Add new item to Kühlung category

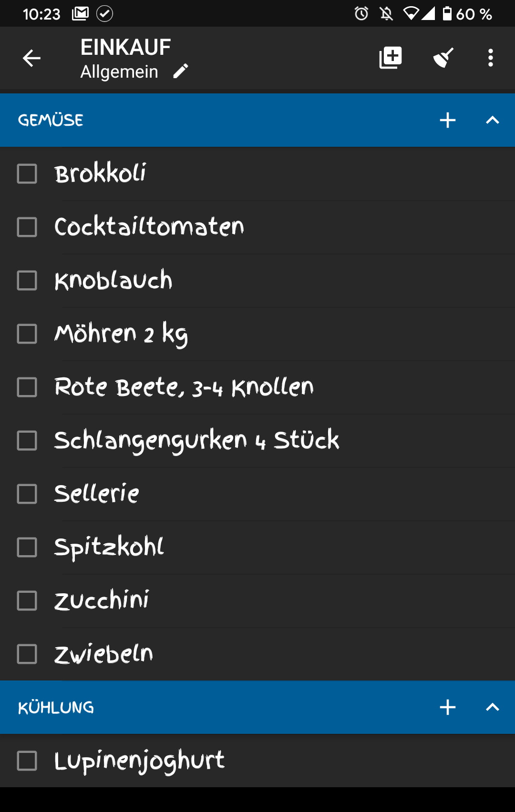447,707
